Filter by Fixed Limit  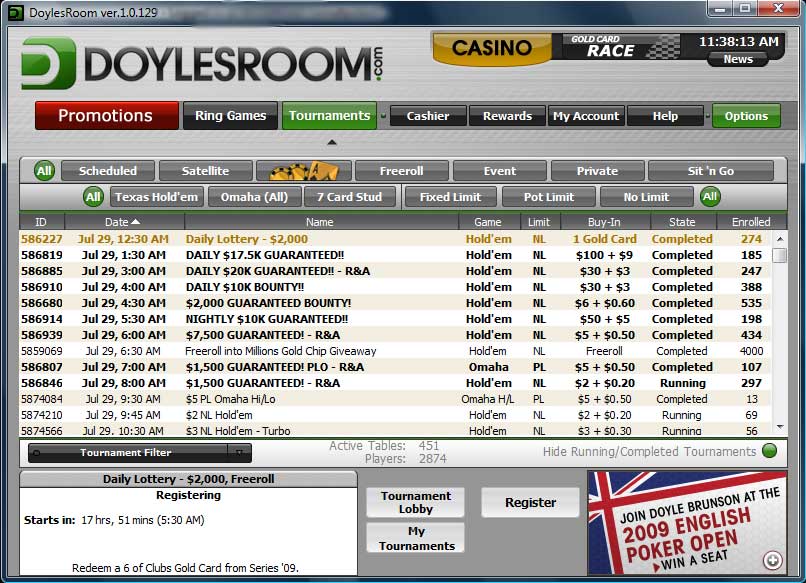[451, 197]
